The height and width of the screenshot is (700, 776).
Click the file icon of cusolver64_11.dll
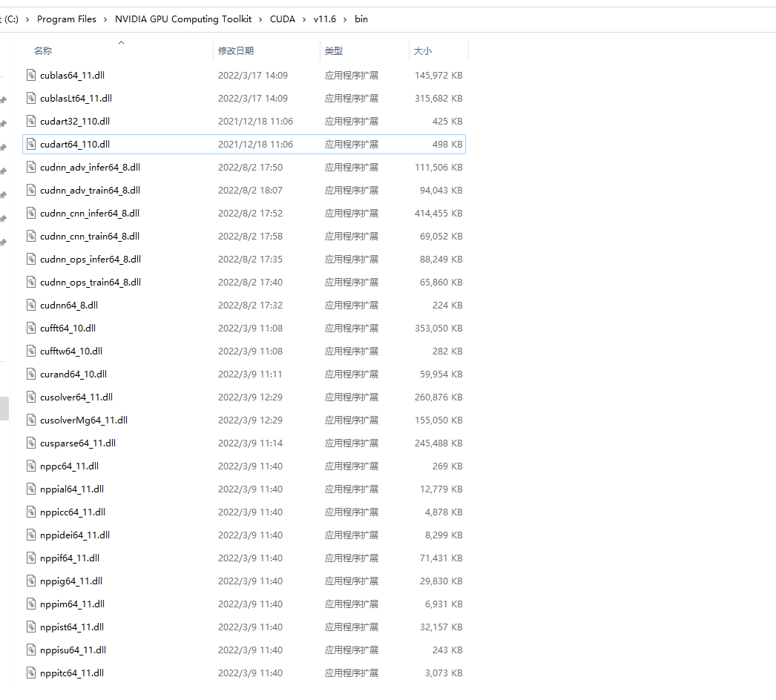[x=30, y=397]
